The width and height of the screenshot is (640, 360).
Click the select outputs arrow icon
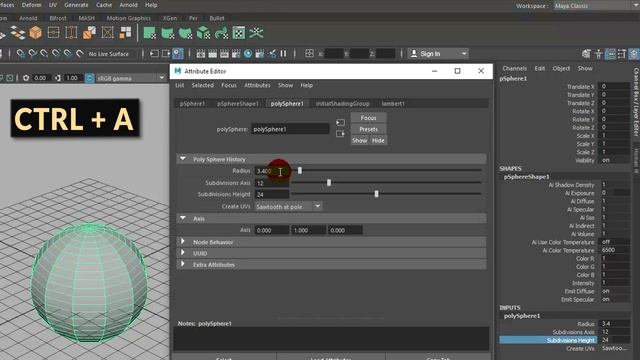166,54
